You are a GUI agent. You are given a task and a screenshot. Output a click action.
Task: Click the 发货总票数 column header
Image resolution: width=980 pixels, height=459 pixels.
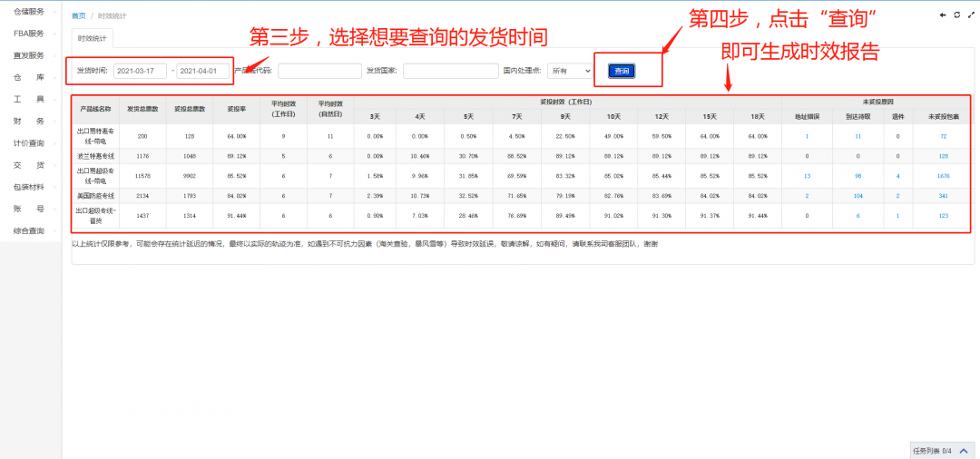pyautogui.click(x=142, y=109)
